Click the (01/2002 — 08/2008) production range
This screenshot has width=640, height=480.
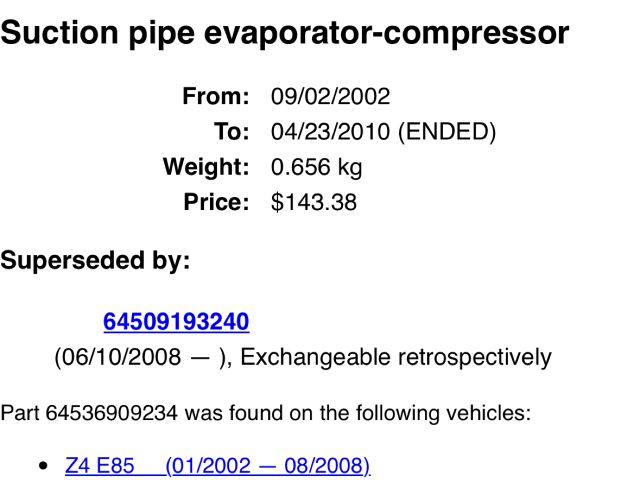pos(268,466)
